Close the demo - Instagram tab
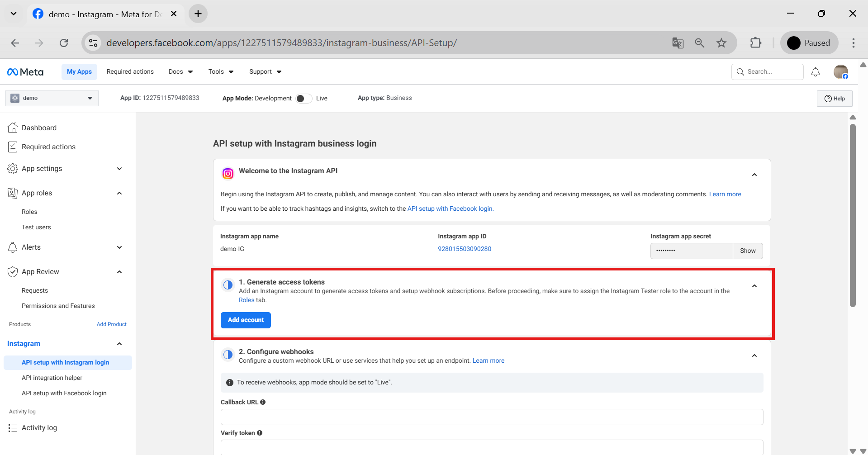The width and height of the screenshot is (868, 455). [x=174, y=14]
